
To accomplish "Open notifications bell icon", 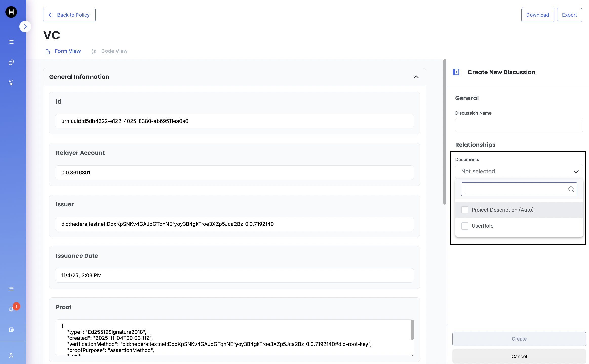I will (x=11, y=309).
